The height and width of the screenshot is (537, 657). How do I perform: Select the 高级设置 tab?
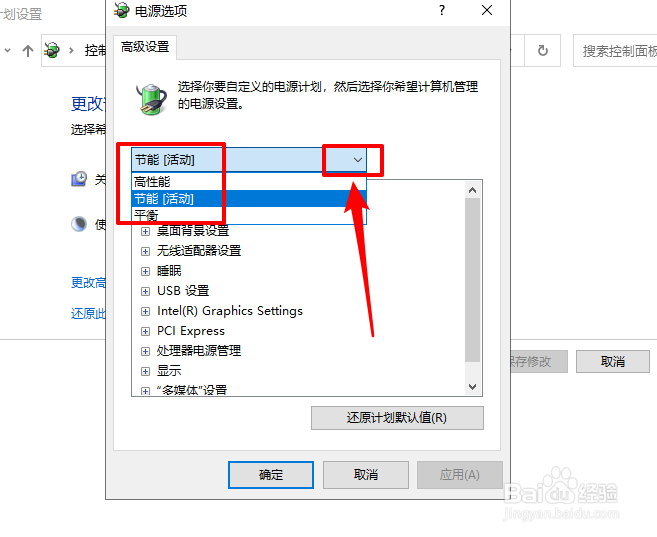(x=145, y=47)
